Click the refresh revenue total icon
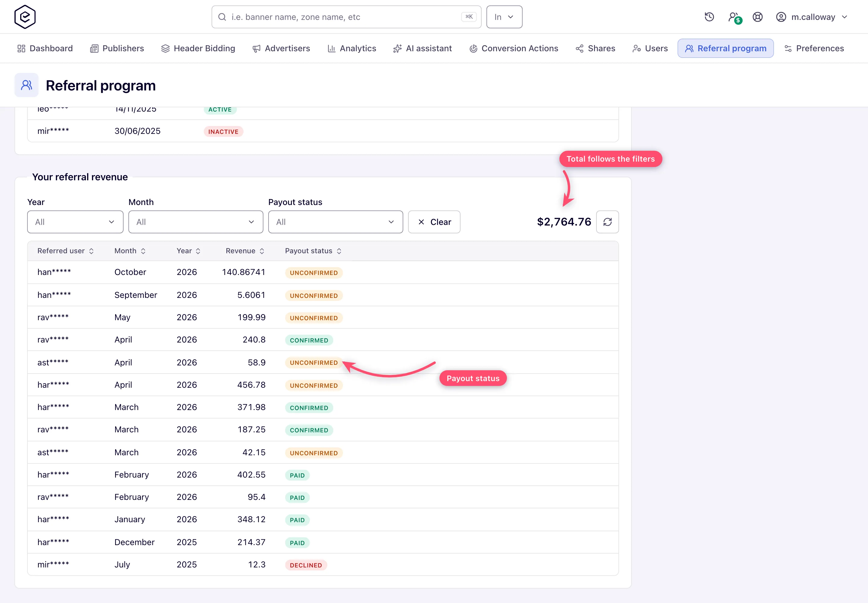Viewport: 868px width, 603px height. [607, 222]
